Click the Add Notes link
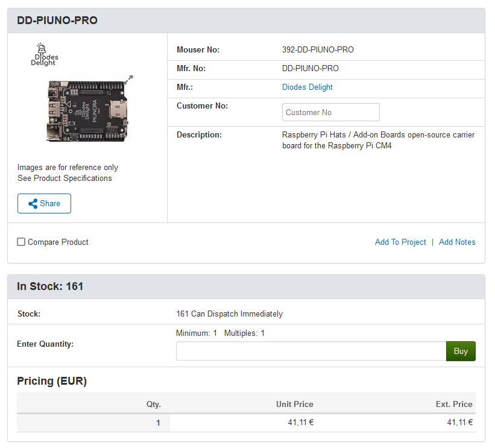 click(x=457, y=242)
